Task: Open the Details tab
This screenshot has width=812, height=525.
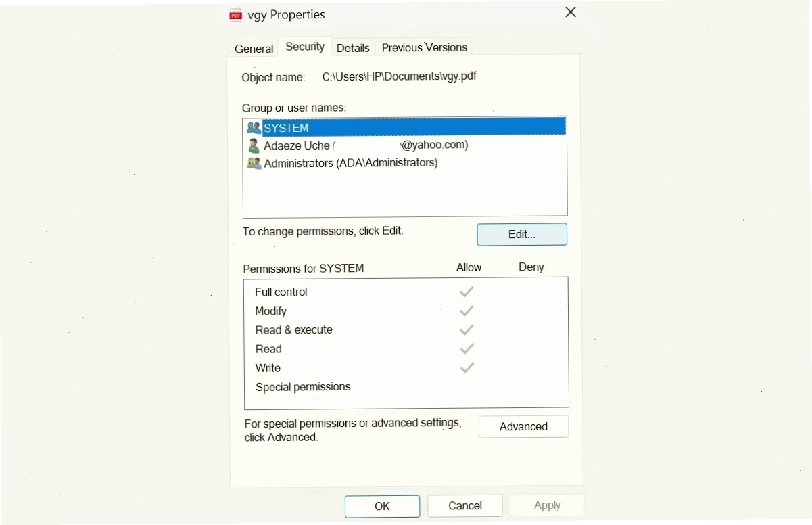Action: [353, 48]
